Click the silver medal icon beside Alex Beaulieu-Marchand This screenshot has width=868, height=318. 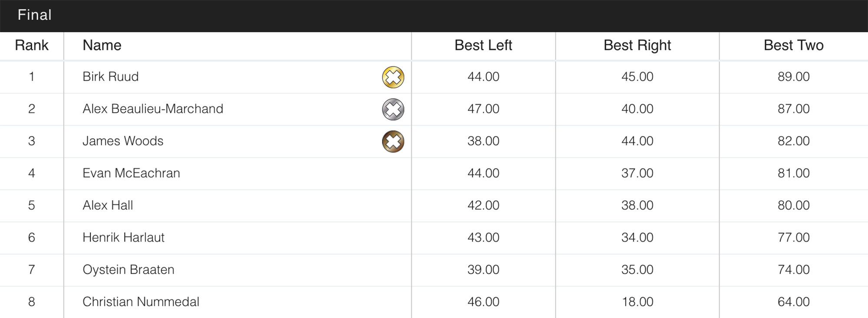(x=393, y=109)
